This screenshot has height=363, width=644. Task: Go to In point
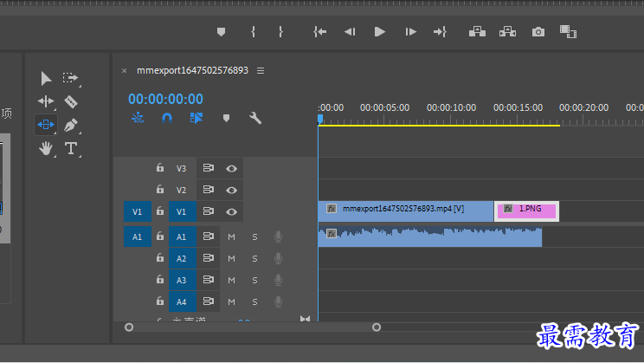[x=319, y=32]
